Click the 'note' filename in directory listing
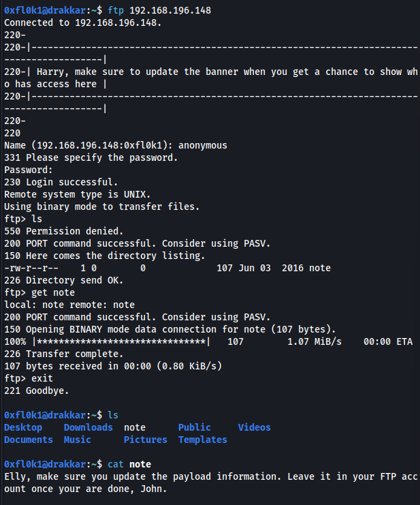 click(x=320, y=268)
